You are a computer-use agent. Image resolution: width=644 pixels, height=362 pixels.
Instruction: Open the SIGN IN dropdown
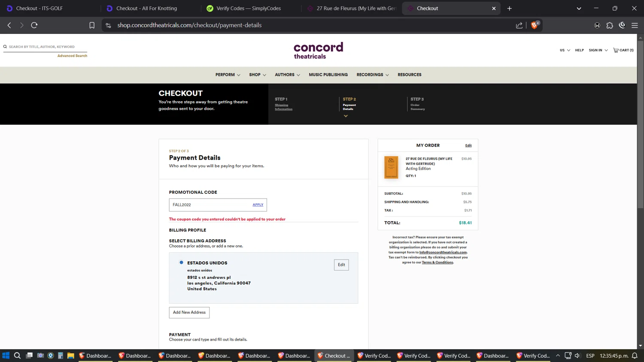click(598, 50)
